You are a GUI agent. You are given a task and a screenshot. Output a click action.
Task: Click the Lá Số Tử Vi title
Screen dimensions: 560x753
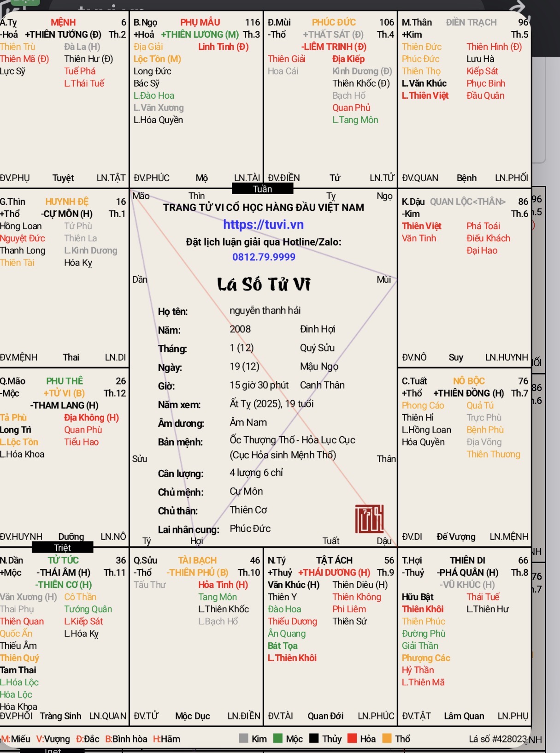tap(264, 285)
